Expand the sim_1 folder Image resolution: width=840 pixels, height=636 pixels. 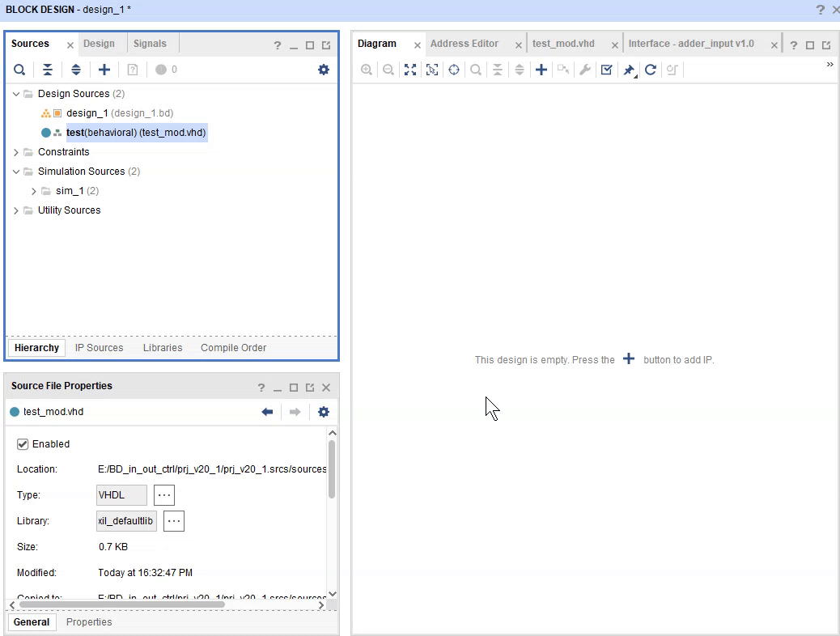(34, 191)
